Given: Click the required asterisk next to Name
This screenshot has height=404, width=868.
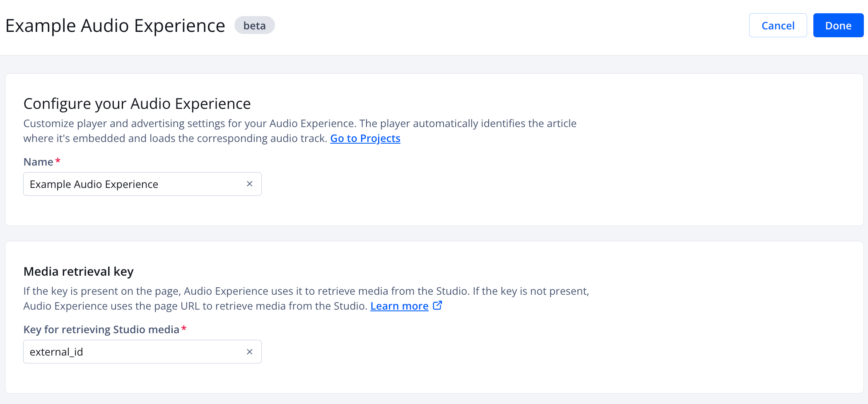Looking at the screenshot, I should click(58, 160).
